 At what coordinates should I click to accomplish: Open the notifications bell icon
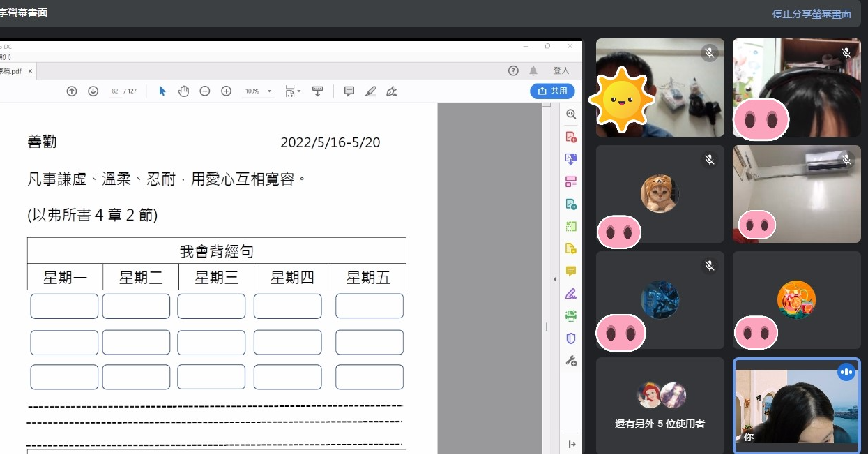pyautogui.click(x=533, y=71)
